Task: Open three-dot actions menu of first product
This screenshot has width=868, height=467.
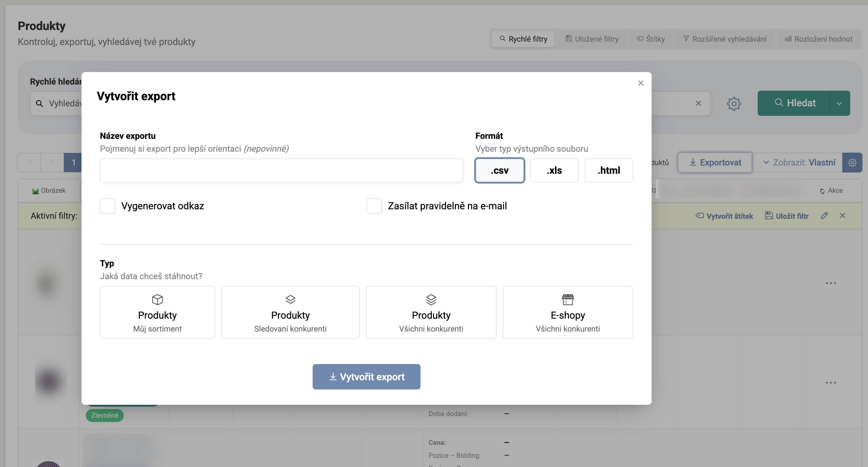Action: point(831,283)
